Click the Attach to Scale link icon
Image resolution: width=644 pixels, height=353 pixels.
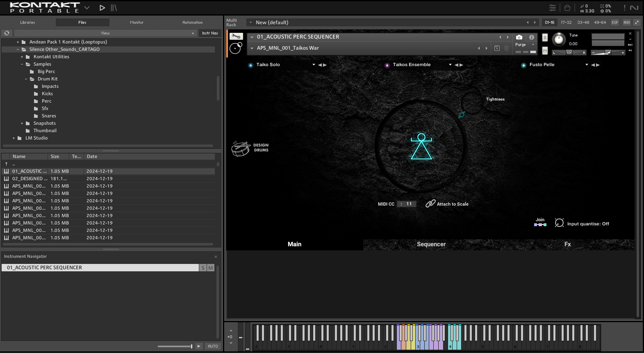click(x=430, y=204)
